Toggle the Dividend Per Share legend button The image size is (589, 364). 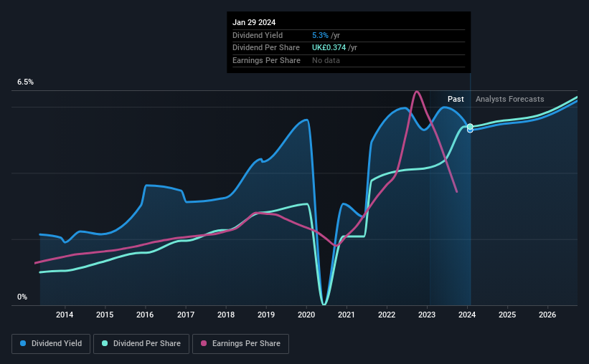click(141, 344)
